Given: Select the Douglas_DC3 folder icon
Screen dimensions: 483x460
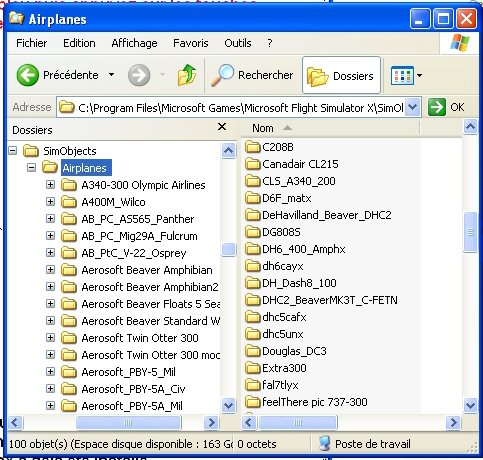Looking at the screenshot, I should (252, 351).
